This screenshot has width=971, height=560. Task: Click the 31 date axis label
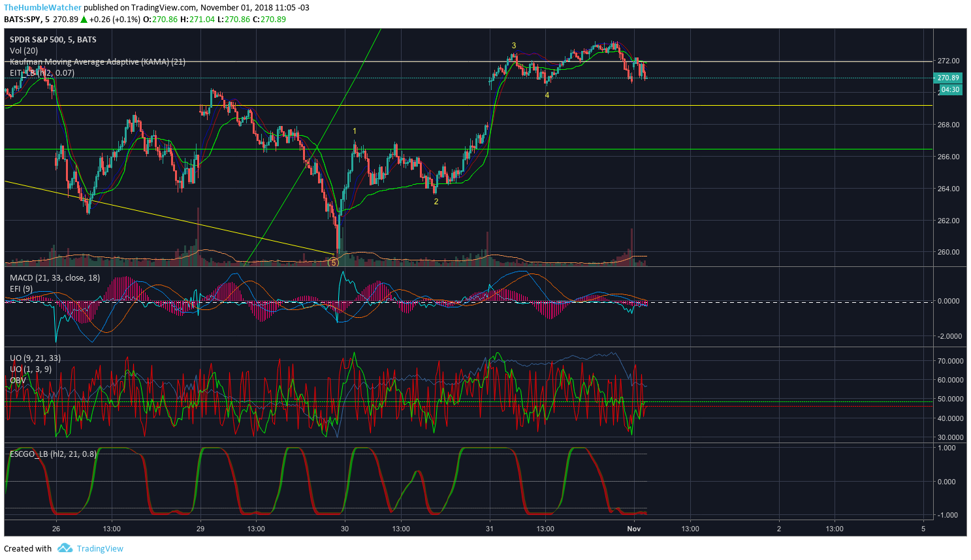[x=489, y=529]
